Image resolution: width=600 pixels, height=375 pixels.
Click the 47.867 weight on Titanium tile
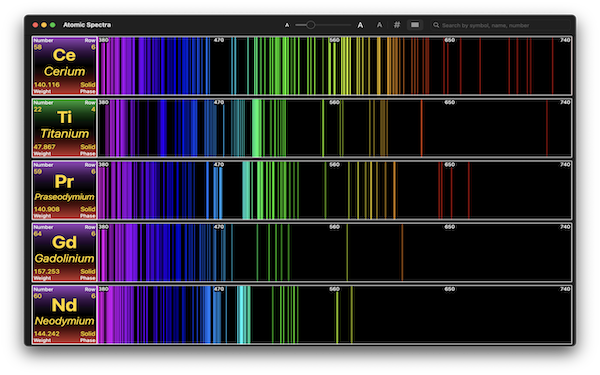[x=44, y=147]
